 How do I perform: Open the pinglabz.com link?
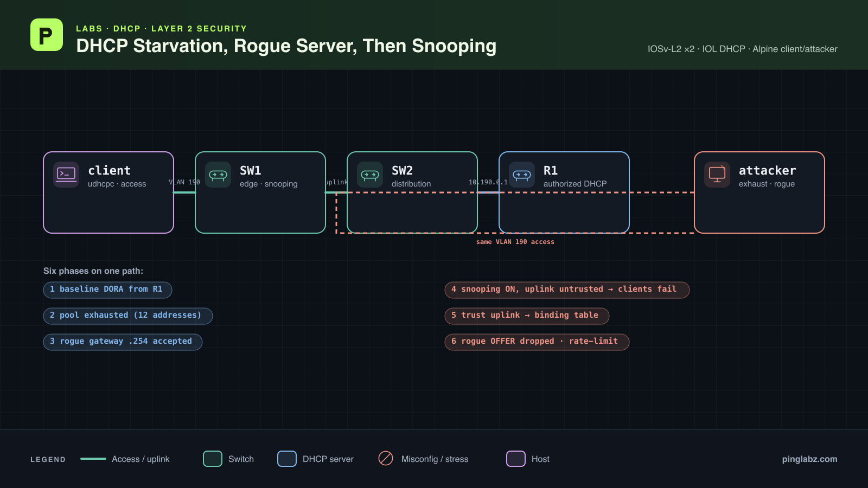point(809,459)
